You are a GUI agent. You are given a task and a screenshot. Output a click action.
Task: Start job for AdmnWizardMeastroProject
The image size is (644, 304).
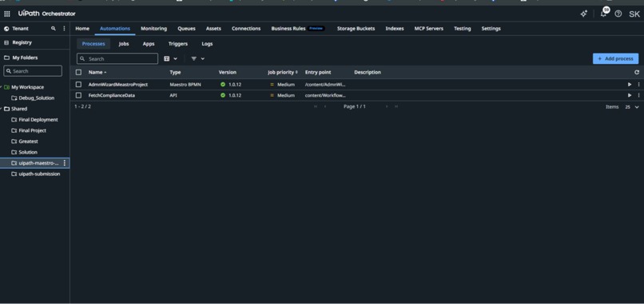click(630, 84)
